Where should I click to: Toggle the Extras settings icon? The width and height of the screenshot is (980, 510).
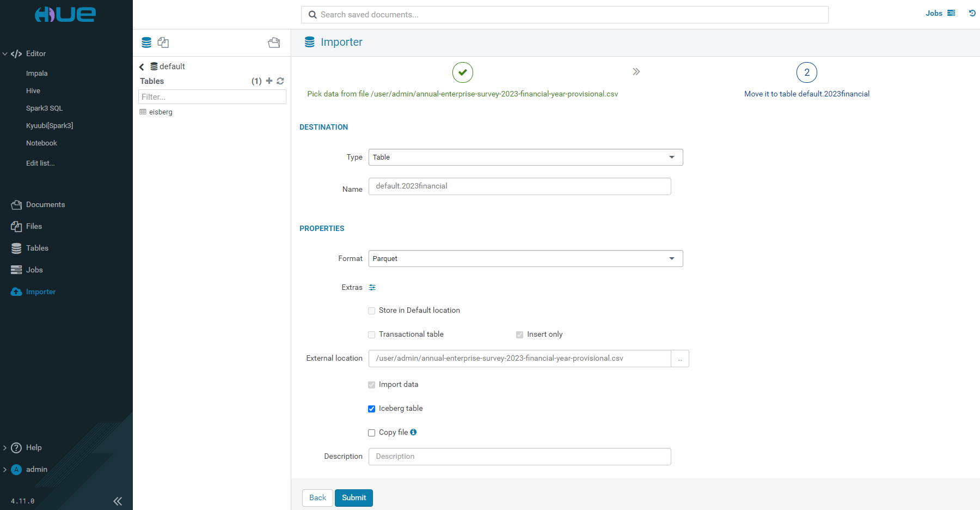point(372,287)
